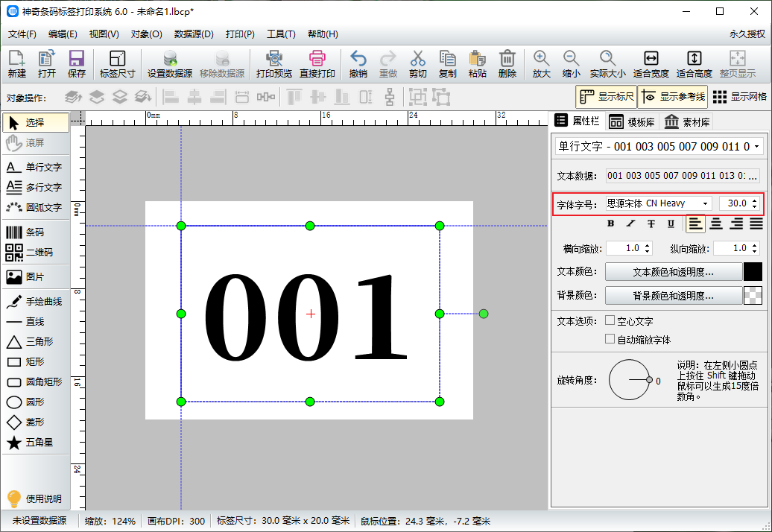Image resolution: width=772 pixels, height=532 pixels.
Task: Click the font size 30.0 stepper
Action: pos(754,203)
